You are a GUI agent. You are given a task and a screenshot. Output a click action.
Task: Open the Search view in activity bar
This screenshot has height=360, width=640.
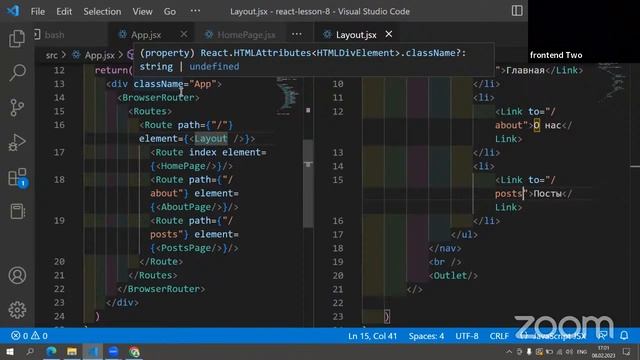tap(17, 73)
